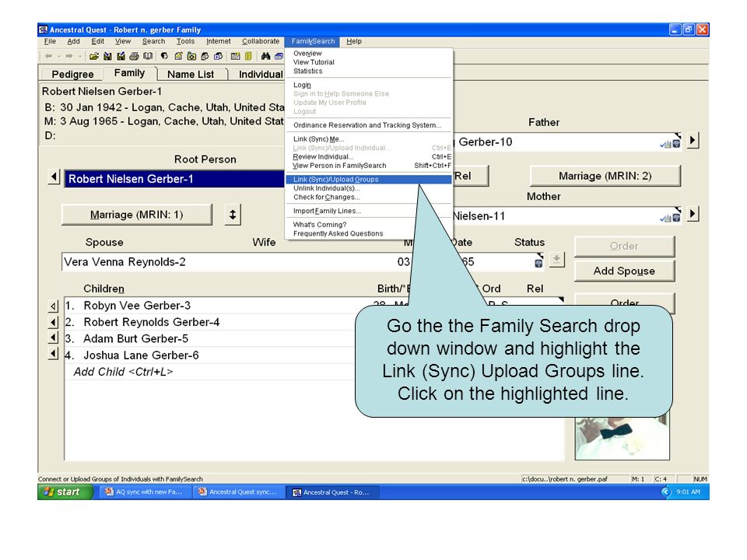
Task: Open the Search menu
Action: pyautogui.click(x=153, y=41)
